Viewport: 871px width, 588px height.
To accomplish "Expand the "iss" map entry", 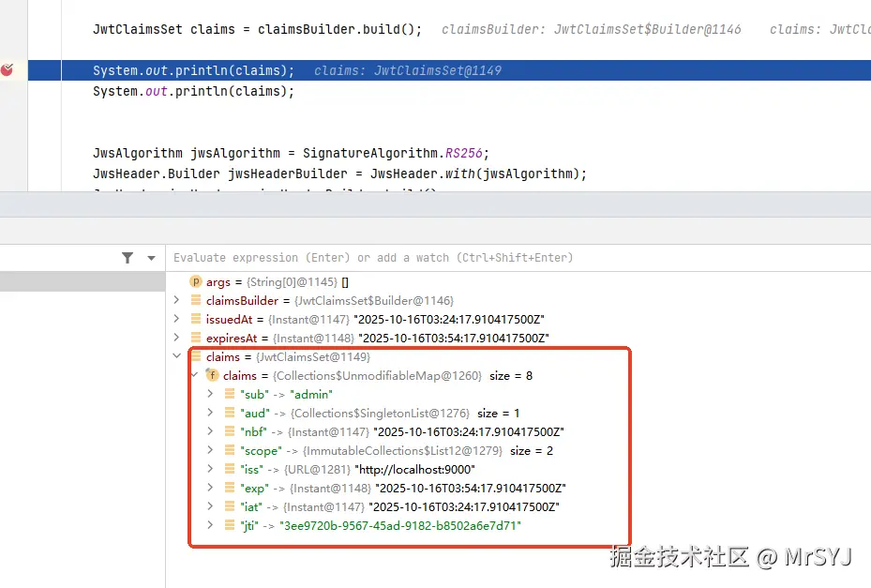I will click(210, 469).
